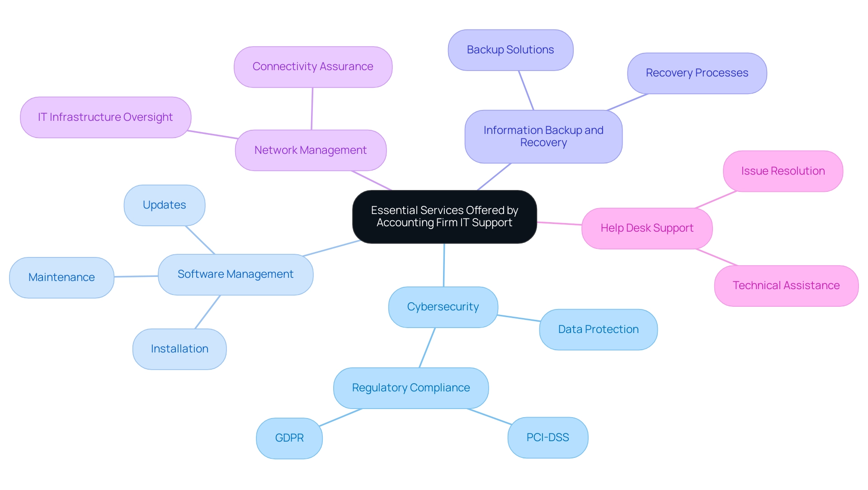This screenshot has width=868, height=490.
Task: Drag the Maintenance node color swatch
Action: (x=66, y=275)
